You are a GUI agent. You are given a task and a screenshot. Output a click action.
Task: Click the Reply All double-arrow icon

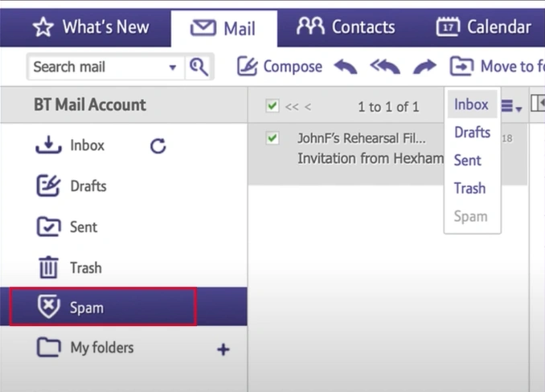(x=385, y=67)
